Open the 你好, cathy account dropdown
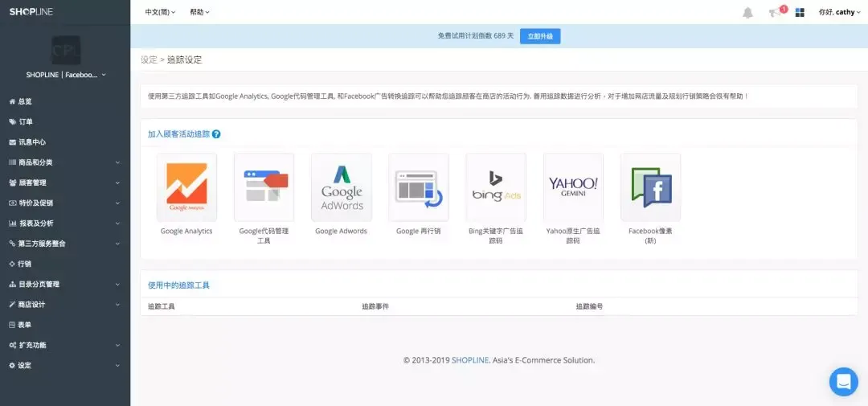The height and width of the screenshot is (406, 868). point(840,12)
